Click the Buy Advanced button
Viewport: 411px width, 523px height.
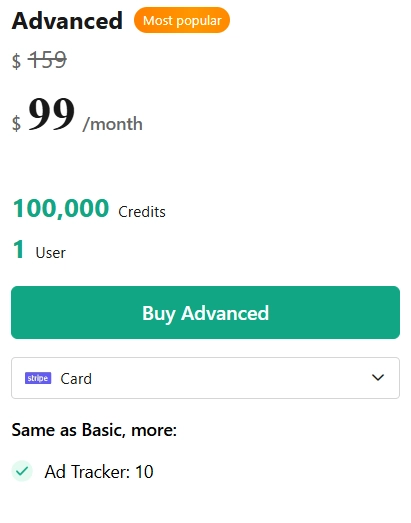click(x=206, y=313)
